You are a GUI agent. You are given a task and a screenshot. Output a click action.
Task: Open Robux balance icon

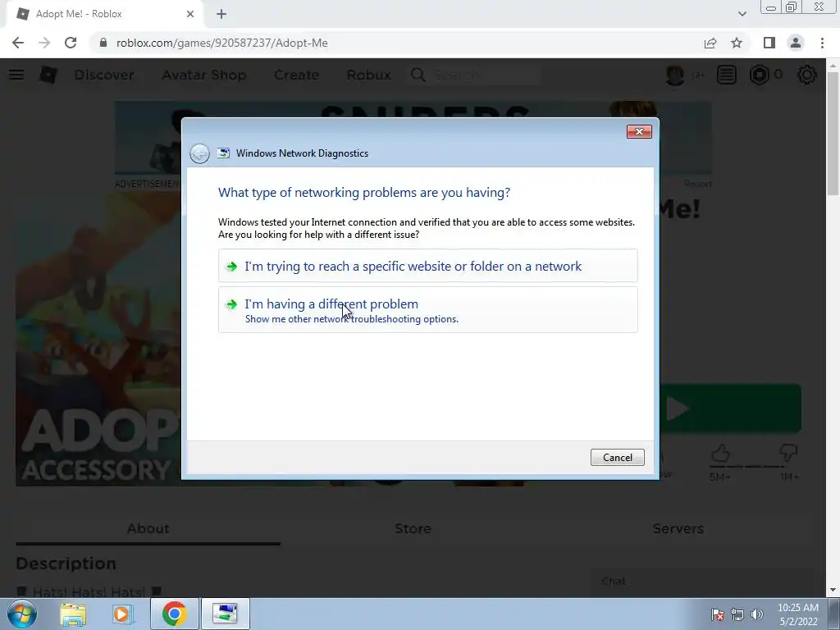(759, 75)
